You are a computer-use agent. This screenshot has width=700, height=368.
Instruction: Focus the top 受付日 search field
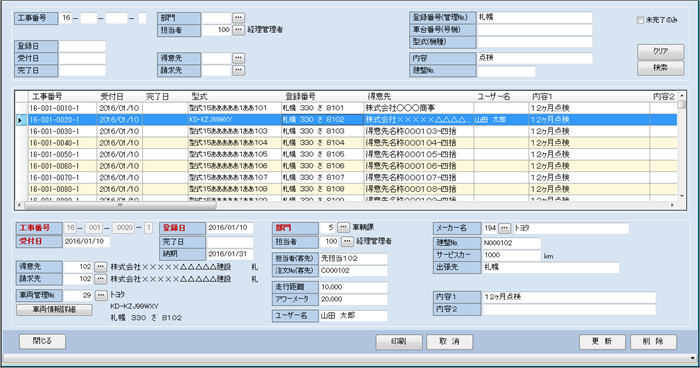pyautogui.click(x=82, y=58)
